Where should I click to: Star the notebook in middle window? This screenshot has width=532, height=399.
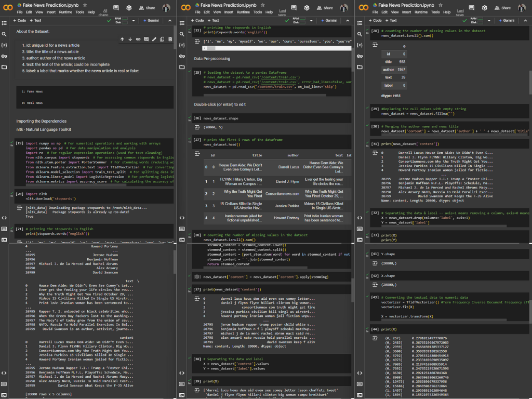click(263, 5)
